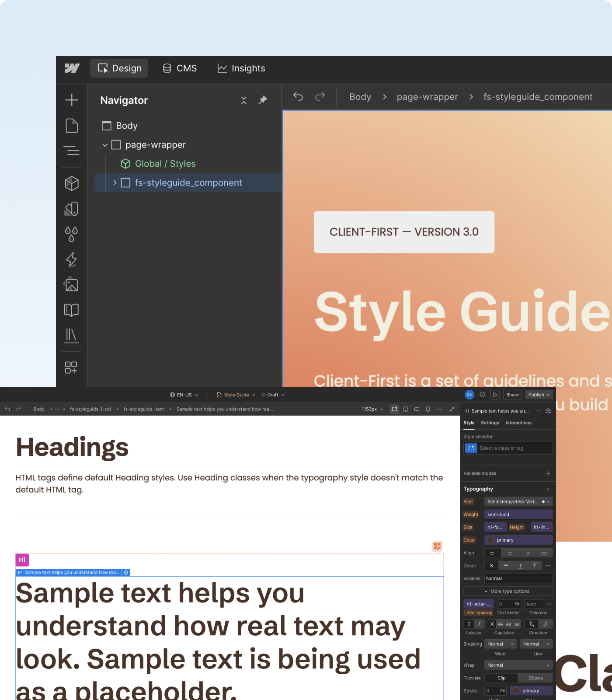Select Global / Styles in Navigator
Screen dimensions: 612x700
point(165,164)
